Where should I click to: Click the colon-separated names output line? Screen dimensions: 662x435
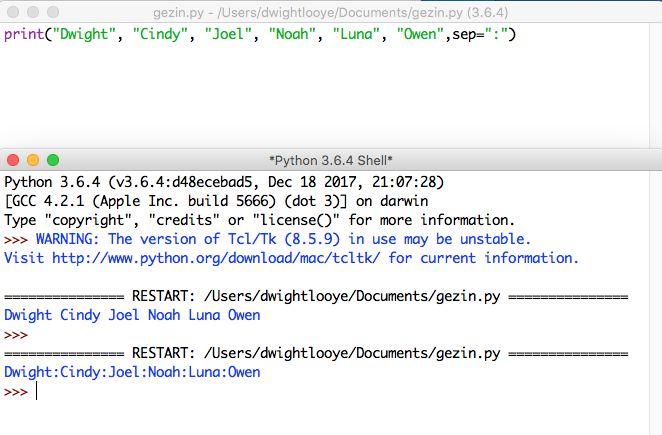pyautogui.click(x=132, y=372)
